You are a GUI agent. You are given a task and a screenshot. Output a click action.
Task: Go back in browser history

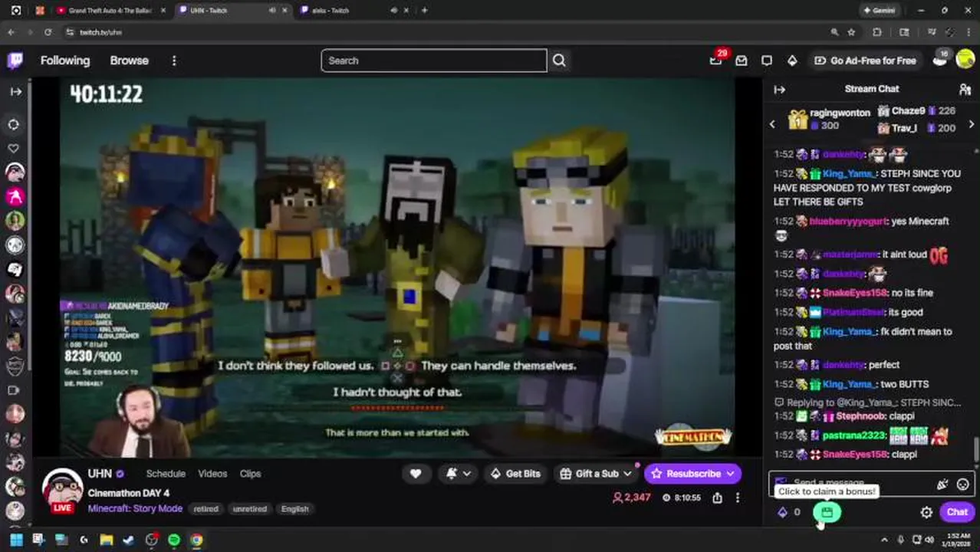(x=11, y=32)
